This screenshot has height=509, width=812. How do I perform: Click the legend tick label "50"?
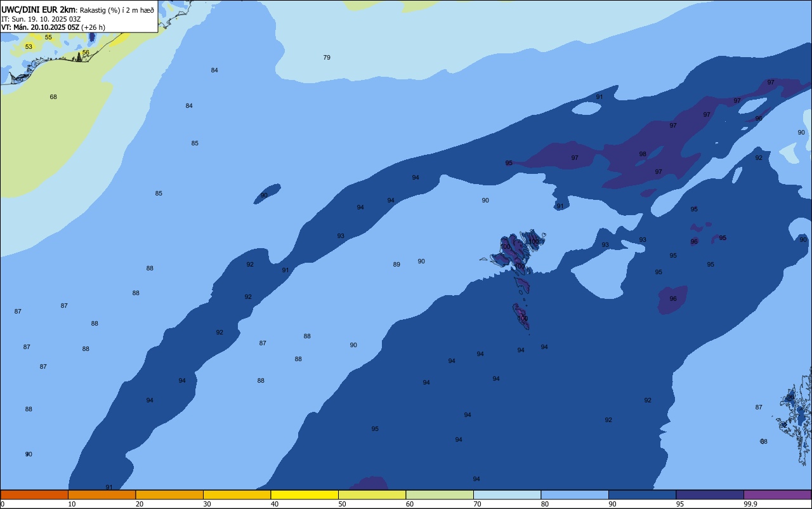(342, 504)
